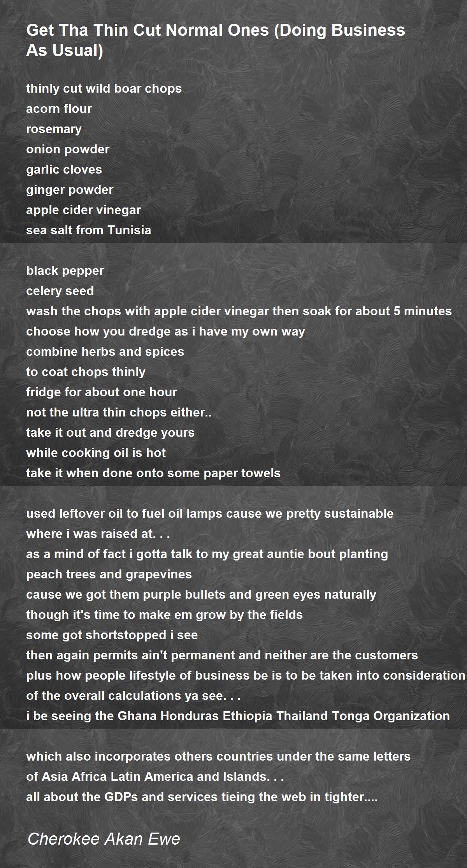Click the "ginger powder" line

click(x=70, y=190)
